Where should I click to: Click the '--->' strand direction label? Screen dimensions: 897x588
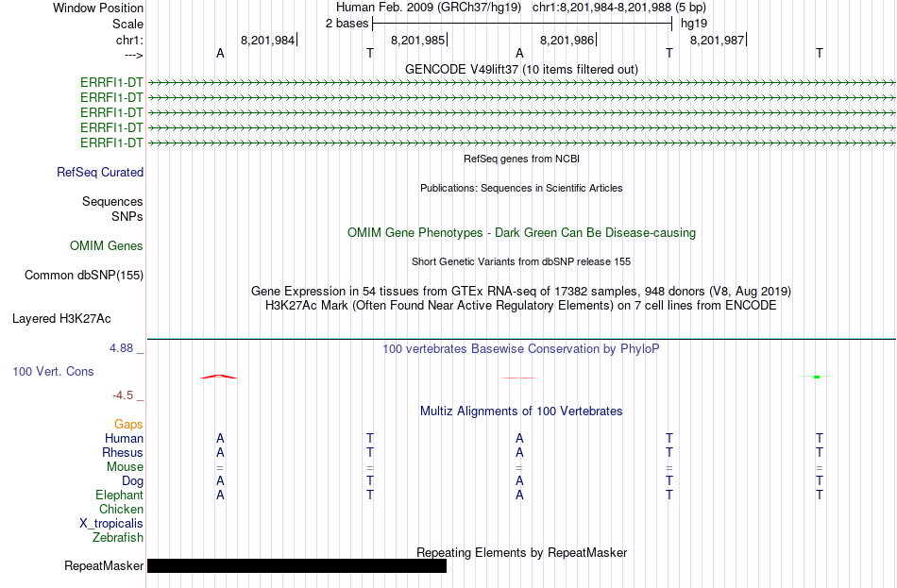point(133,55)
